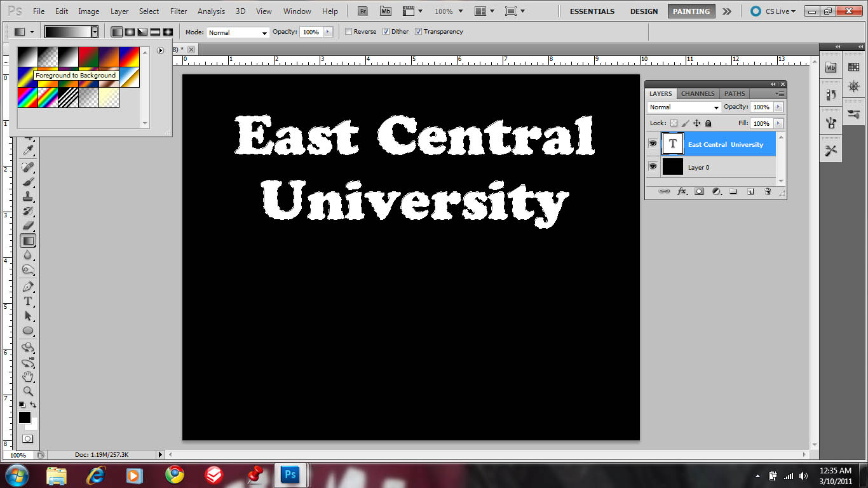The height and width of the screenshot is (488, 868).
Task: Open the gradient picker dropdown arrow
Action: [95, 32]
